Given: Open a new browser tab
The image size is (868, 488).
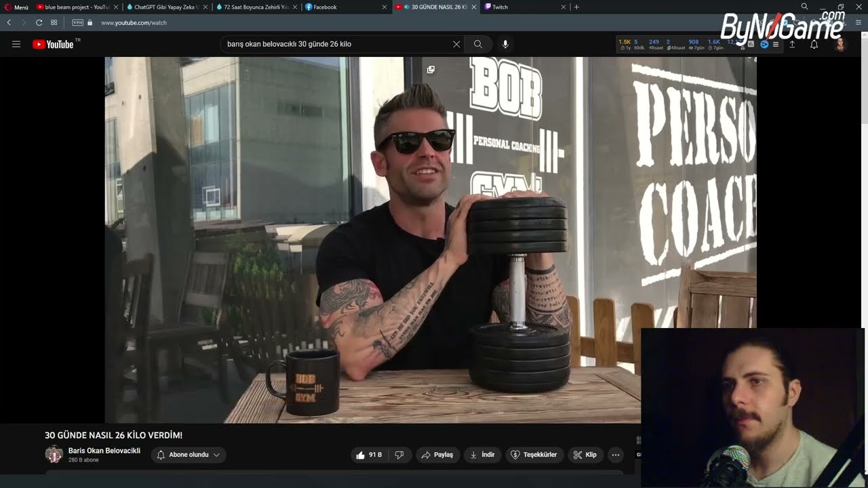Looking at the screenshot, I should [576, 7].
